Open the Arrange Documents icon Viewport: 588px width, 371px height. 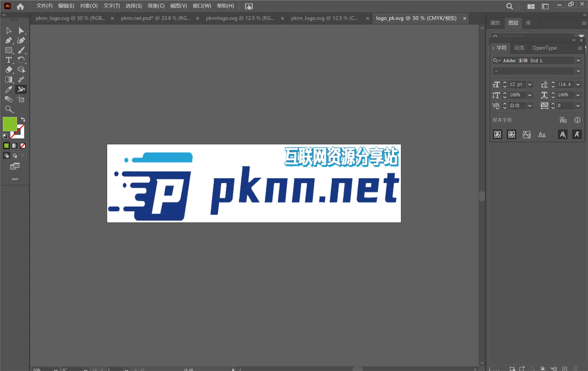point(531,6)
